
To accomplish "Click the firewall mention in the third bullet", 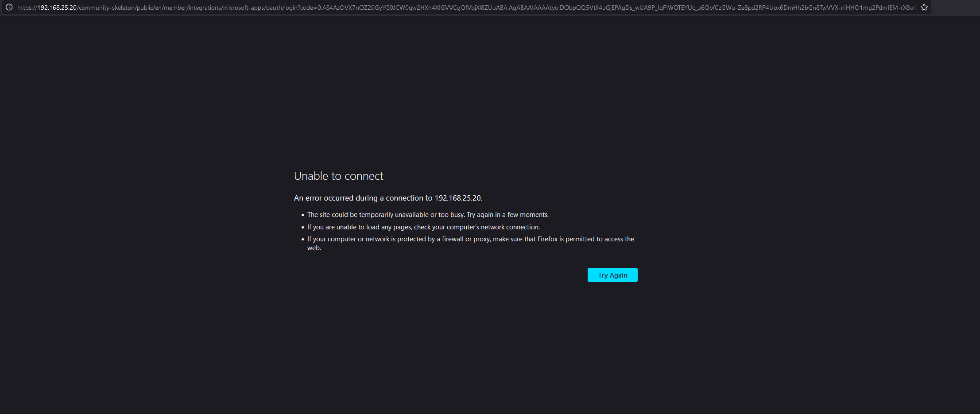I will pyautogui.click(x=452, y=239).
